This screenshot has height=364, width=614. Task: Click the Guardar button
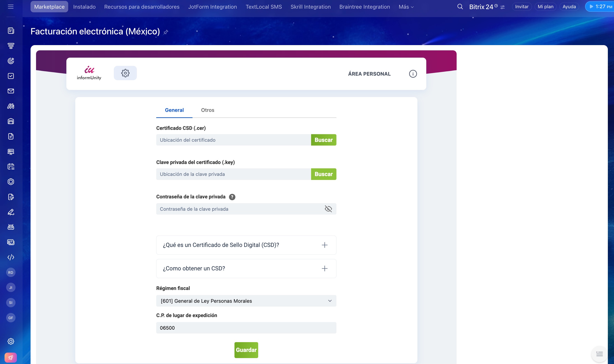(246, 350)
